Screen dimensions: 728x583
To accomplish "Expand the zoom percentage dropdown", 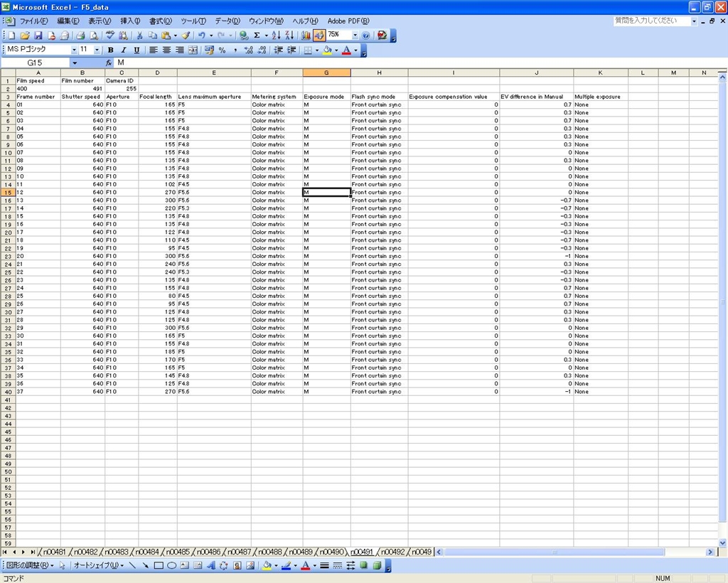I will click(x=355, y=35).
